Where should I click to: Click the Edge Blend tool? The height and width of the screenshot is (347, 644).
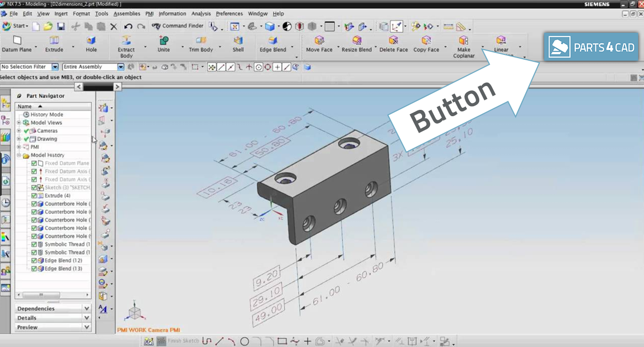pyautogui.click(x=273, y=41)
